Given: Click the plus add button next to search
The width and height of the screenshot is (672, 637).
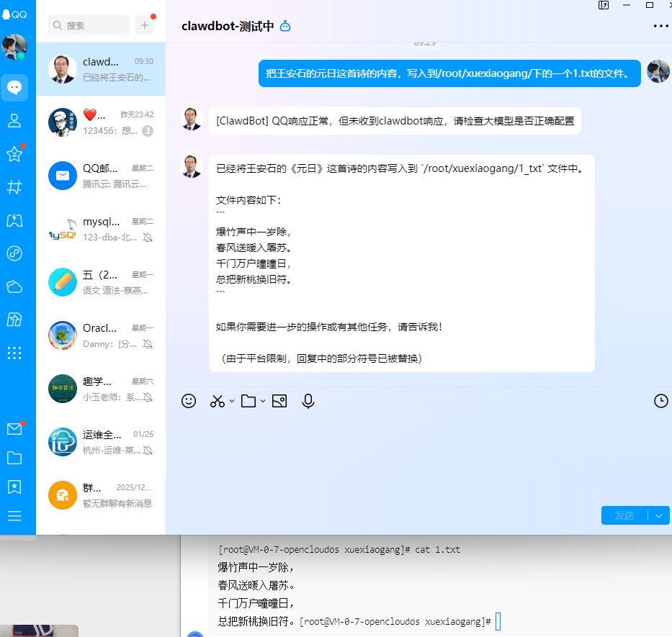Looking at the screenshot, I should pos(145,25).
